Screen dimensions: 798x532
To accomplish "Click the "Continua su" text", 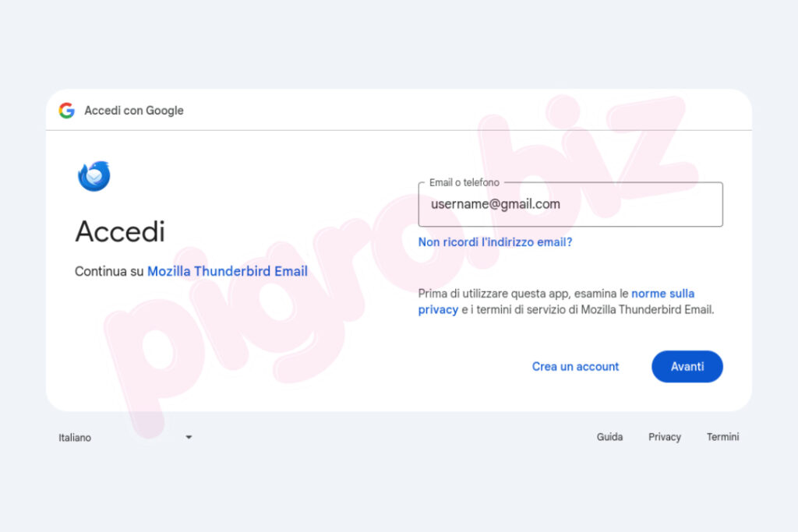I will click(x=109, y=272).
